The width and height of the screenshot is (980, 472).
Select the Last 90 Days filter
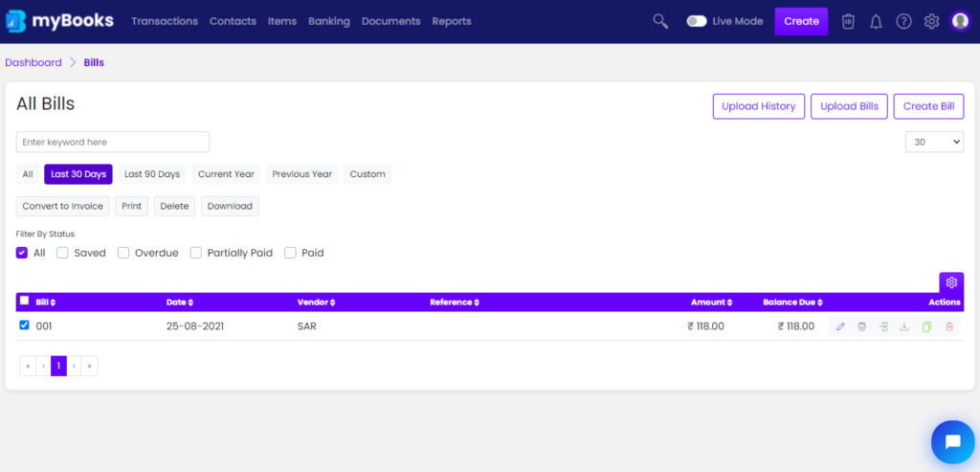pyautogui.click(x=152, y=174)
